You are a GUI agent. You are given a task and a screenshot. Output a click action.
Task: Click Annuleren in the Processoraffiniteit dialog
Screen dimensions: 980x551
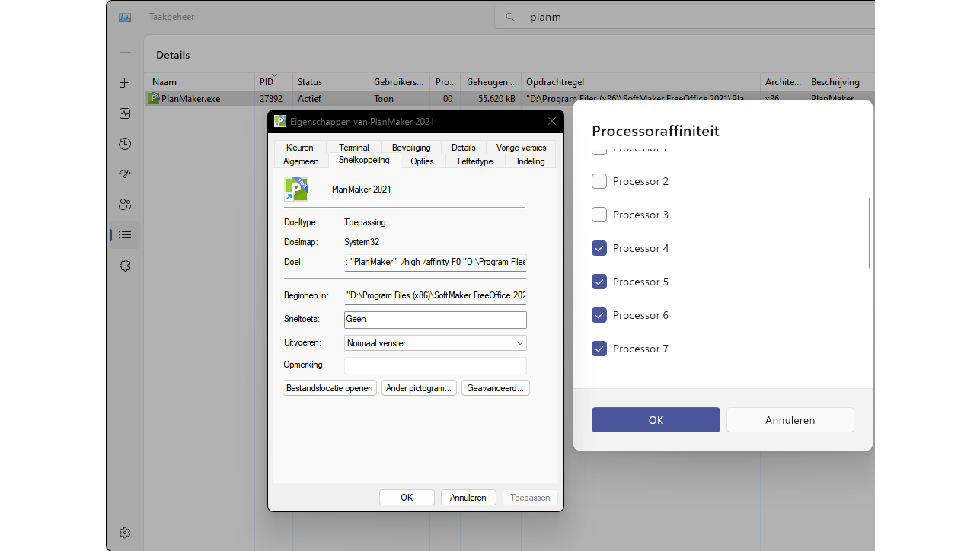coord(790,420)
